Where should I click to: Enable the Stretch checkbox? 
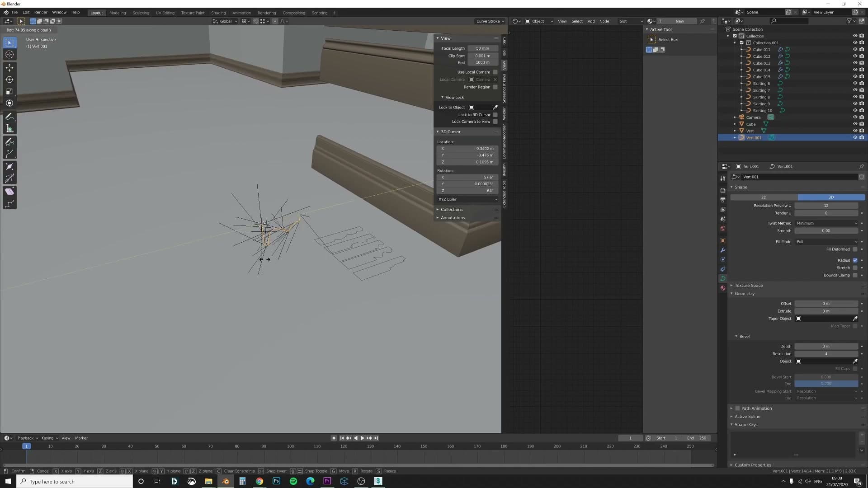pyautogui.click(x=855, y=268)
